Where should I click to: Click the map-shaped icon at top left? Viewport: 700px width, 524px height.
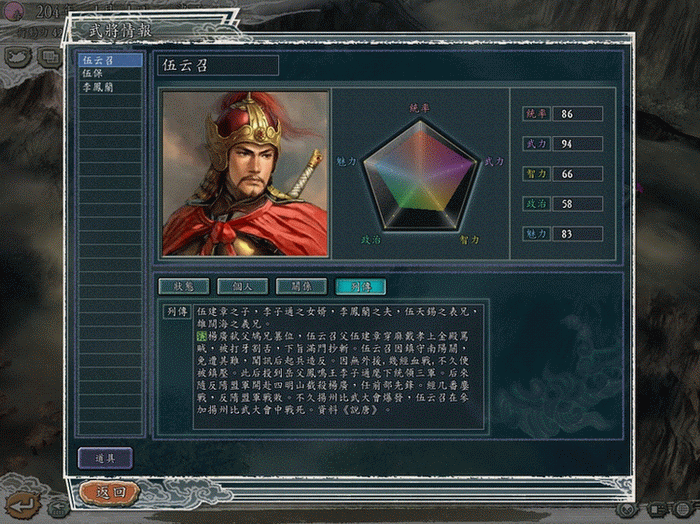pos(18,57)
